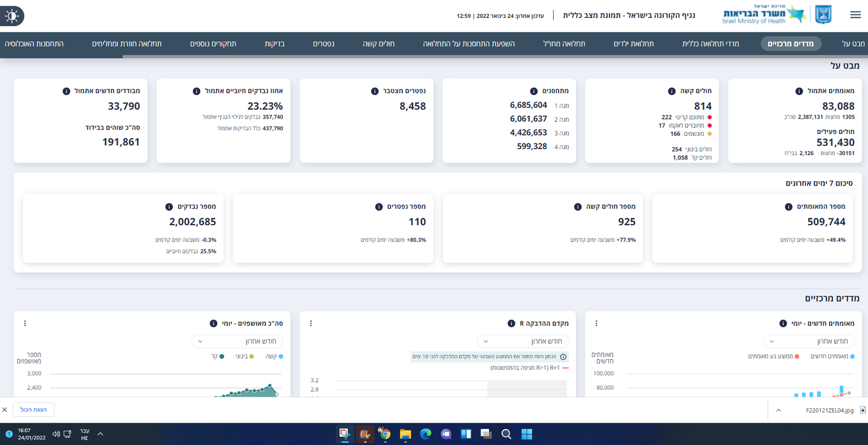Click the הצגת הכול downloads button
The width and height of the screenshot is (868, 445).
click(x=33, y=410)
